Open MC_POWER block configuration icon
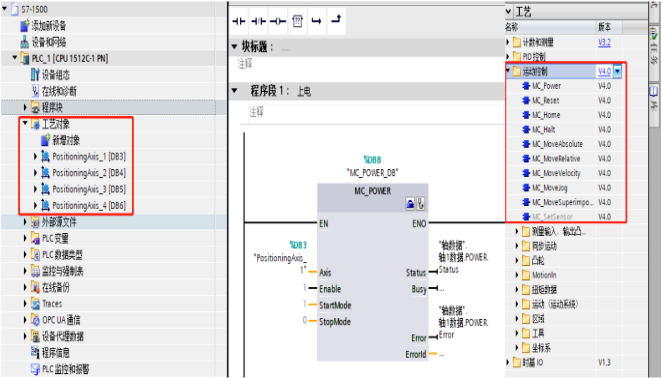Screen dimensions: 662x378 (410, 204)
